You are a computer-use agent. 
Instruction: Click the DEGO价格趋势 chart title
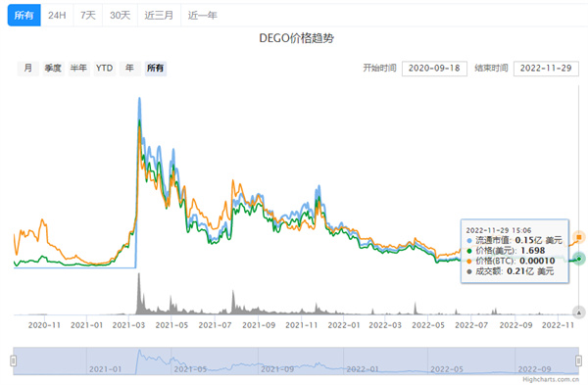coord(296,38)
